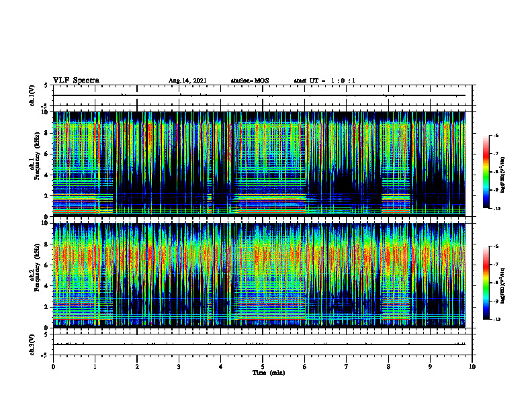Click the log(PSD) label beside ch.2 colorbar
The image size is (532, 411).
pyautogui.click(x=503, y=286)
